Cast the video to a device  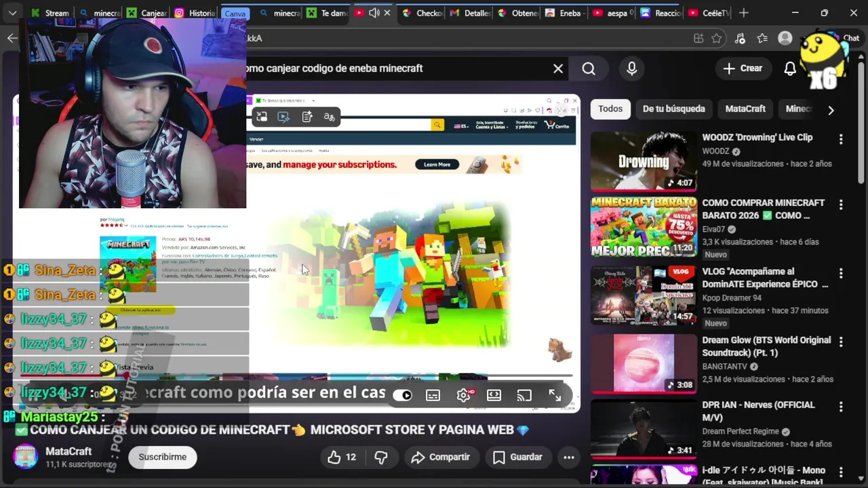point(524,395)
